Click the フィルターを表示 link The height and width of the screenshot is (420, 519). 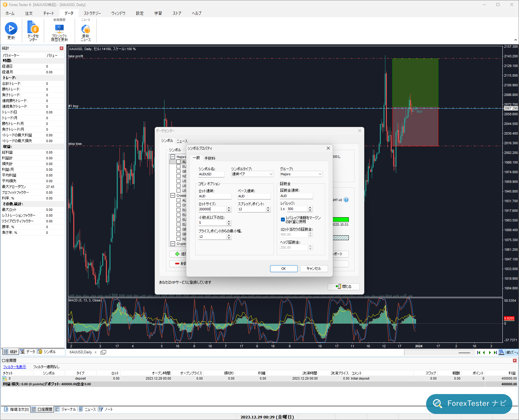coord(14,367)
